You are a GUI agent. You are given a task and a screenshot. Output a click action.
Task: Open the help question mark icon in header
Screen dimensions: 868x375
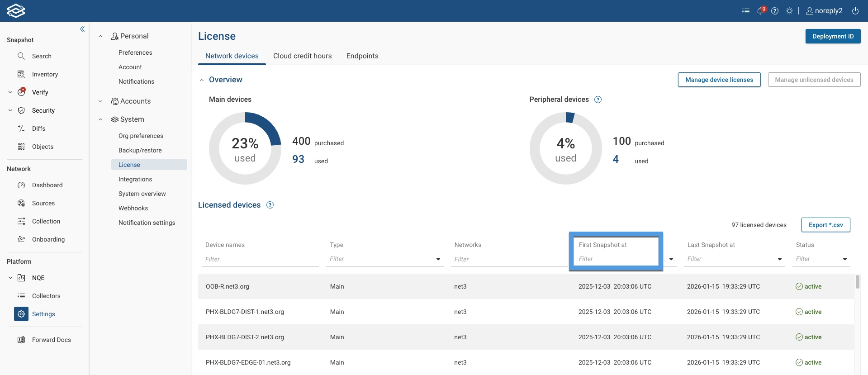click(x=775, y=11)
